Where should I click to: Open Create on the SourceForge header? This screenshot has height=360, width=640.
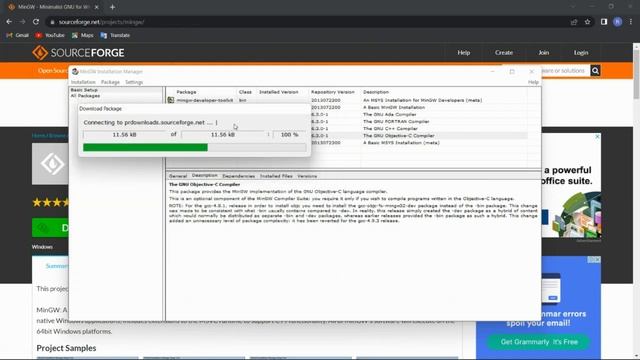pyautogui.click(x=504, y=53)
